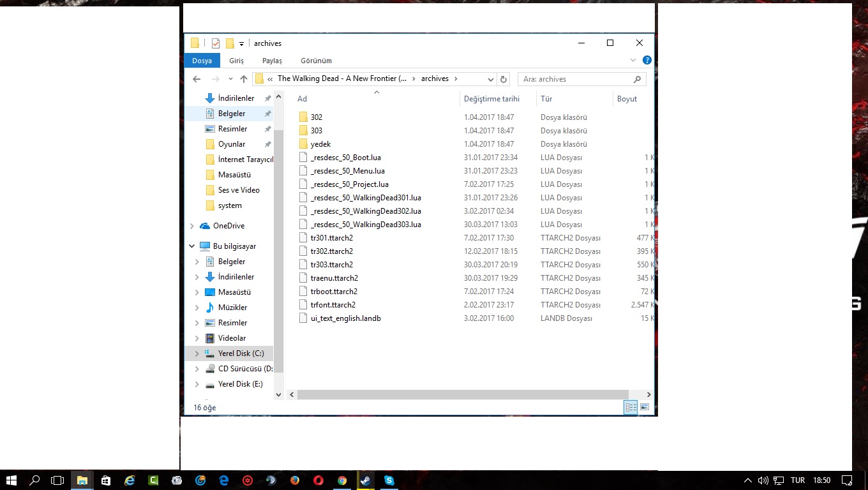868x490 pixels.
Task: Select the yedek folder
Action: click(320, 144)
